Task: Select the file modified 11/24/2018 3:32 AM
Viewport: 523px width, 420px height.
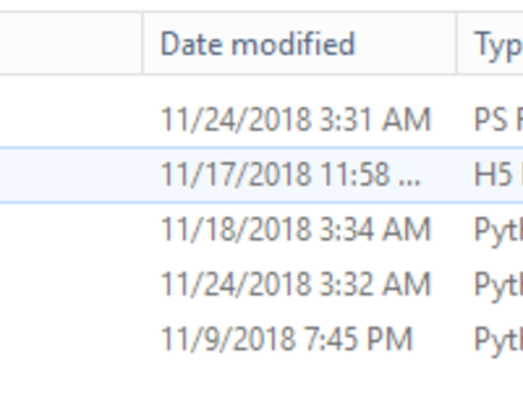Action: [295, 284]
